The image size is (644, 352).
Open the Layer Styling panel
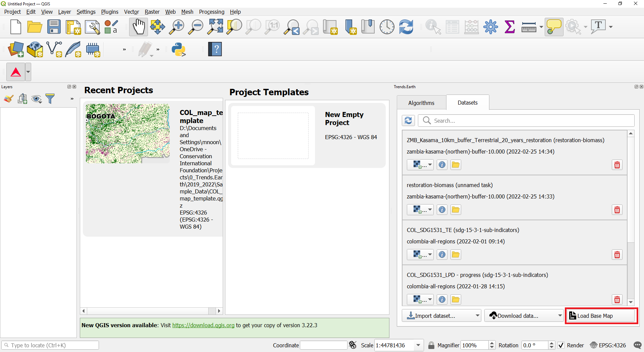tap(8, 99)
